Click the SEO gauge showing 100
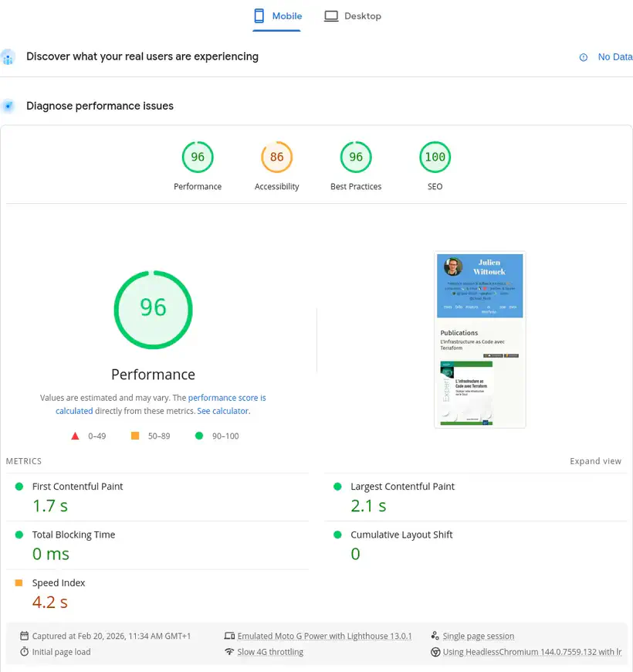Viewport: 633px width, 672px height. click(435, 157)
